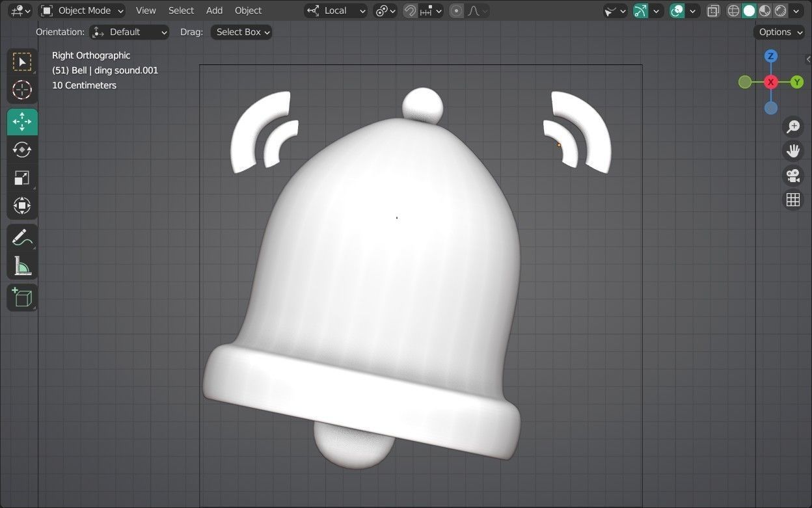Activate the Transform tool

pos(22,206)
